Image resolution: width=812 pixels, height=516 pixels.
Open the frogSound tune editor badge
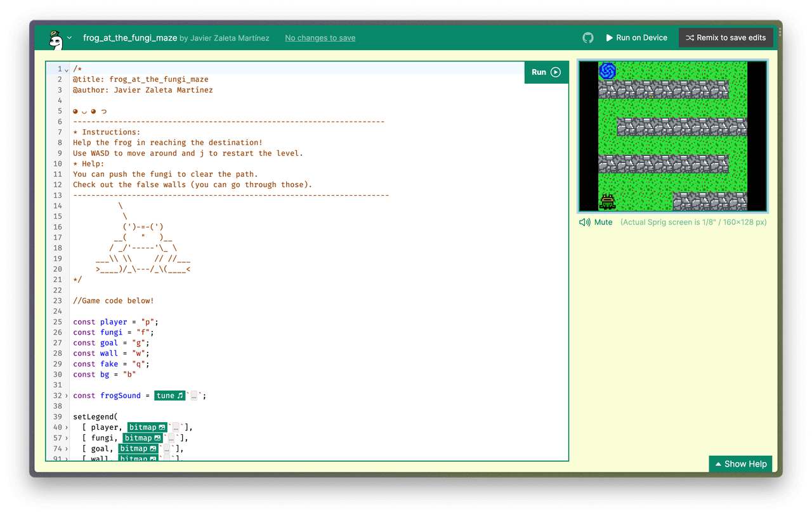(170, 396)
